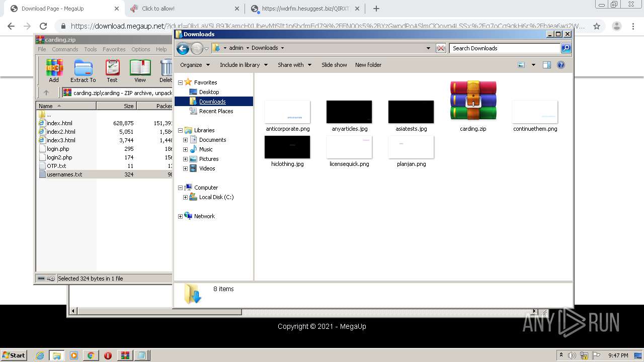The width and height of the screenshot is (644, 362).
Task: Sort archive list by Size column
Action: coord(116,106)
